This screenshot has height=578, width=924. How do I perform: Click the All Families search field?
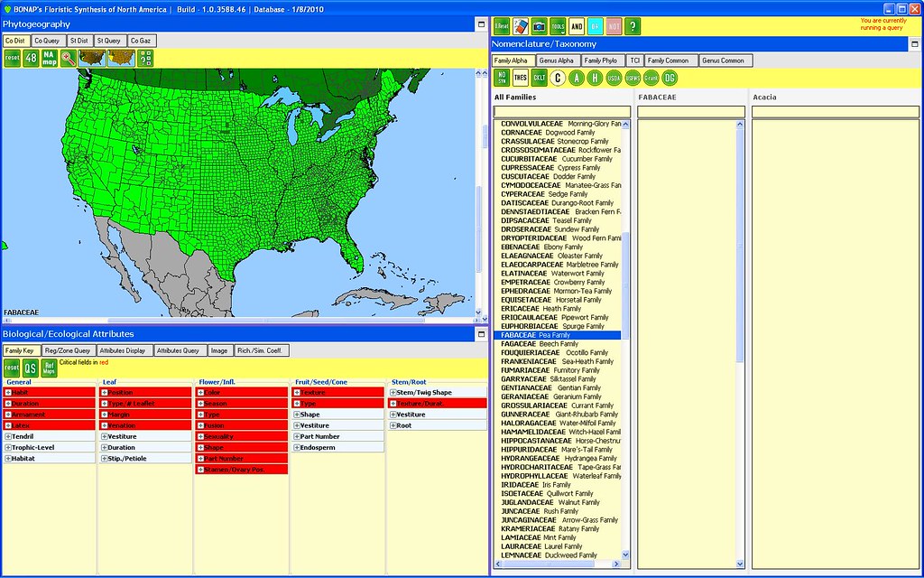(560, 112)
